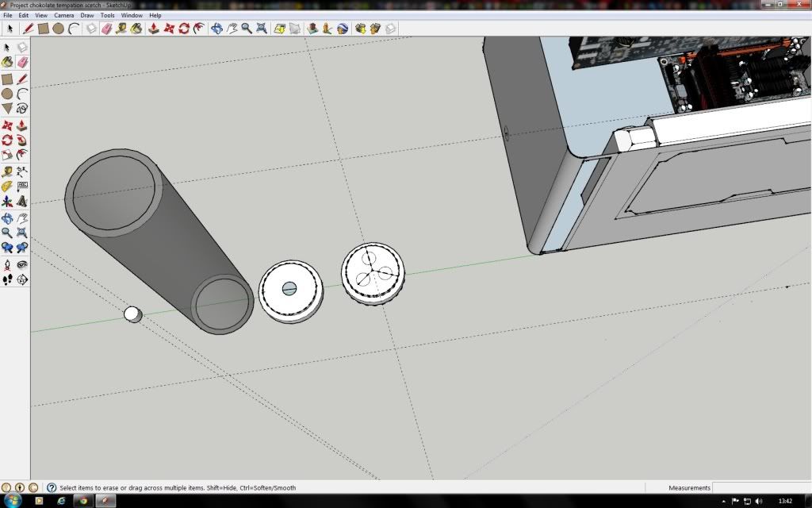Pick the Rectangle tool in top toolbar
The height and width of the screenshot is (508, 812).
43,29
